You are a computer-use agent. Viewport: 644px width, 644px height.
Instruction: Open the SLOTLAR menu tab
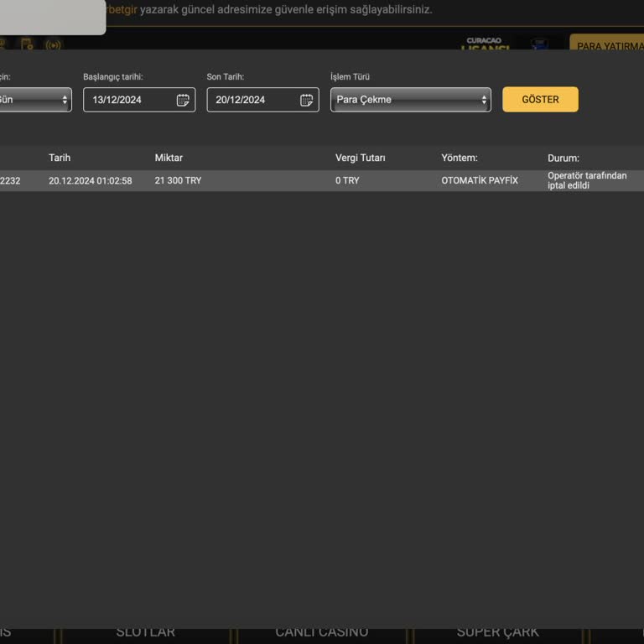pyautogui.click(x=145, y=632)
